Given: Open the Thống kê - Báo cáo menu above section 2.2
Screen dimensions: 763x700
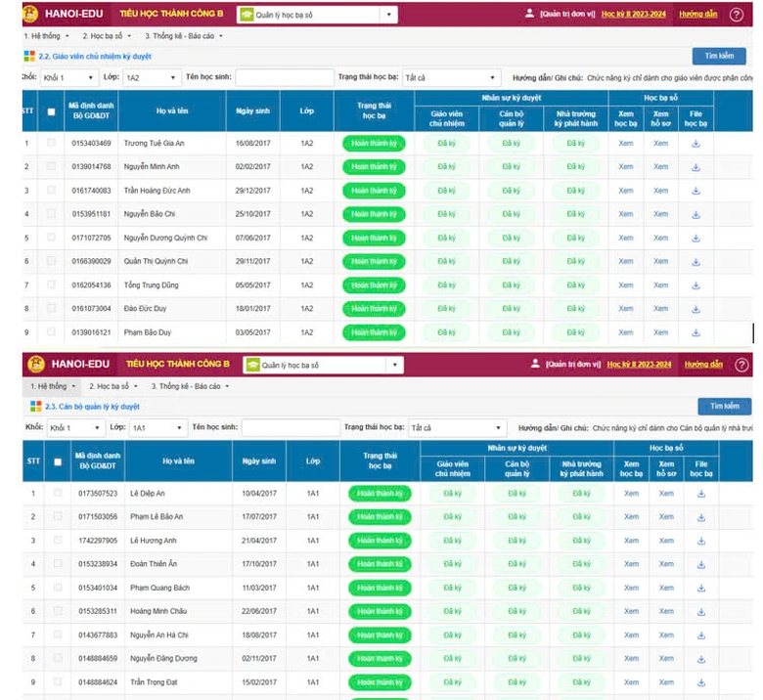Looking at the screenshot, I should [184, 36].
